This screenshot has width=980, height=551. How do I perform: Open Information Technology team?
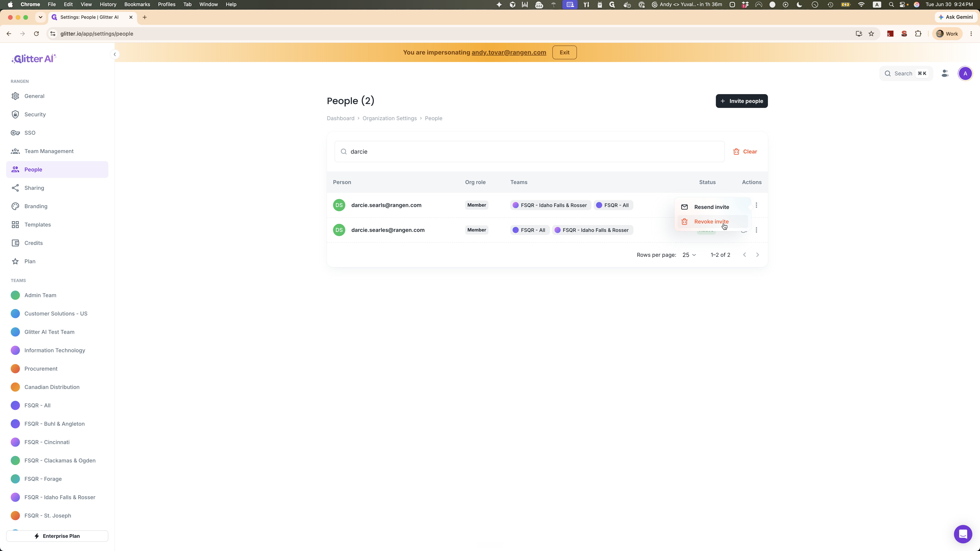(57, 351)
